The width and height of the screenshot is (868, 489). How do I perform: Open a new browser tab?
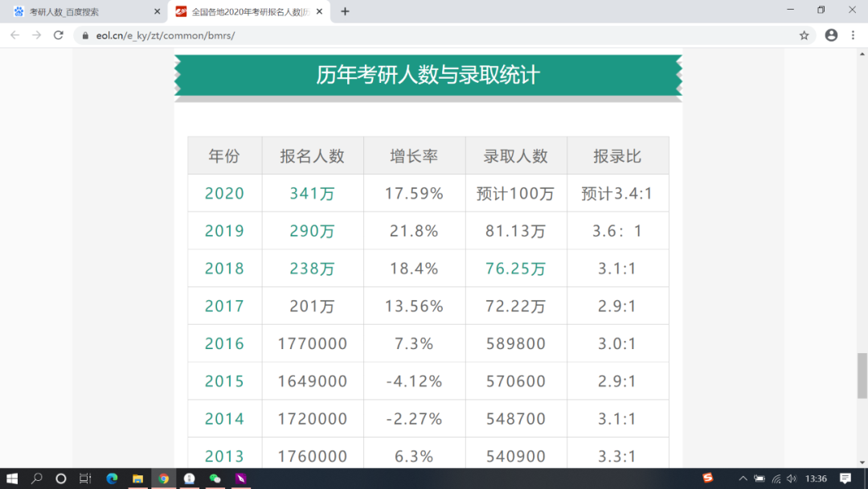coord(345,12)
